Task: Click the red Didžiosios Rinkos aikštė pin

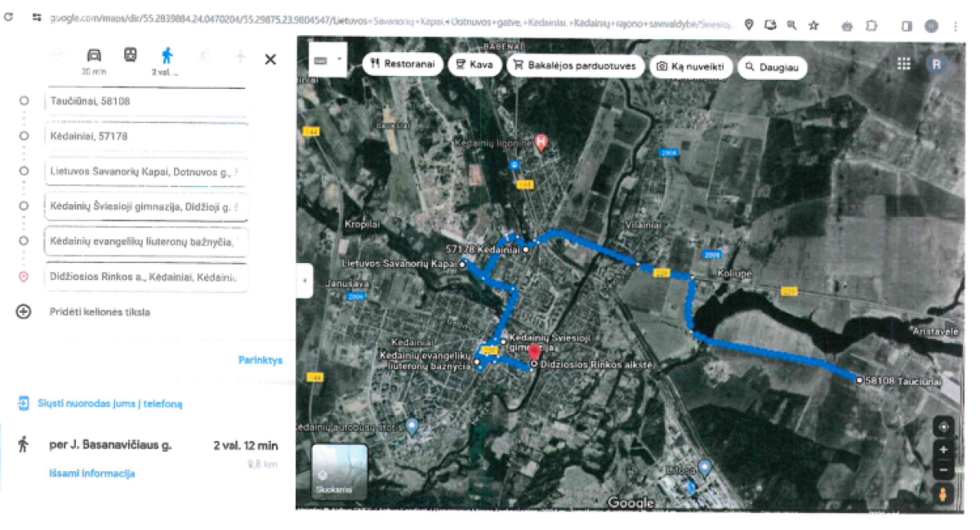Action: point(534,353)
